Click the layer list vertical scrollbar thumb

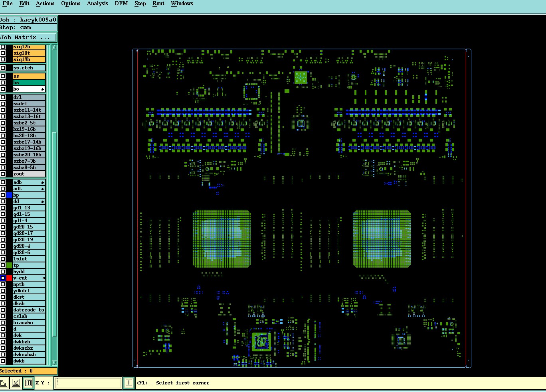pos(54,234)
